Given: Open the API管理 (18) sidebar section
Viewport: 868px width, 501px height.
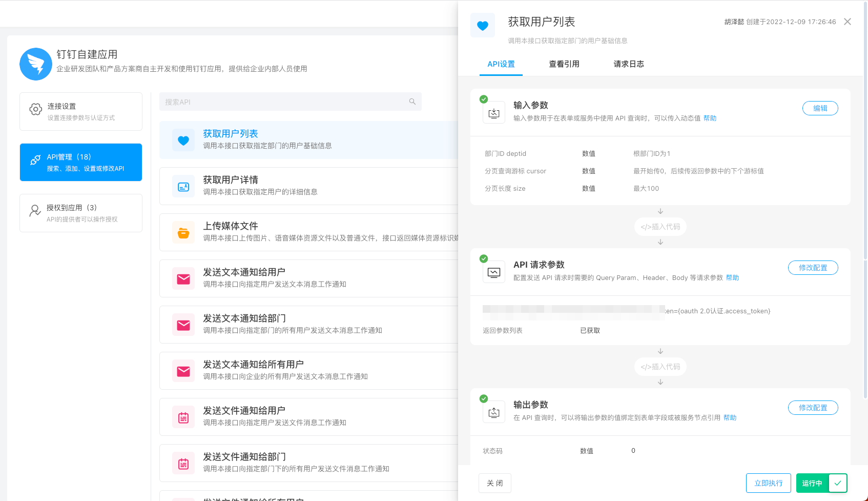Looking at the screenshot, I should pos(80,162).
